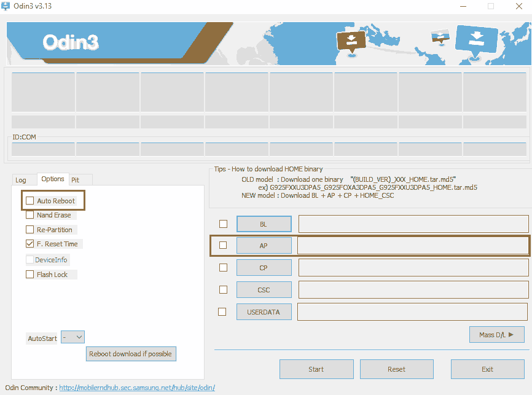Check the Re-Partition option
Screen dimensions: 532x395
tap(30, 229)
